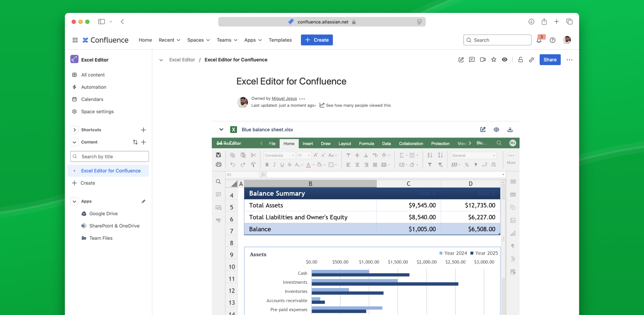Click the Search icon inside the spreadsheet editor

tap(499, 143)
